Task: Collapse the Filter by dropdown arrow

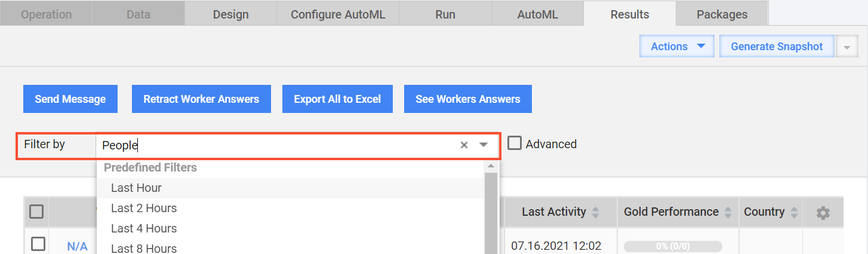Action: click(484, 145)
